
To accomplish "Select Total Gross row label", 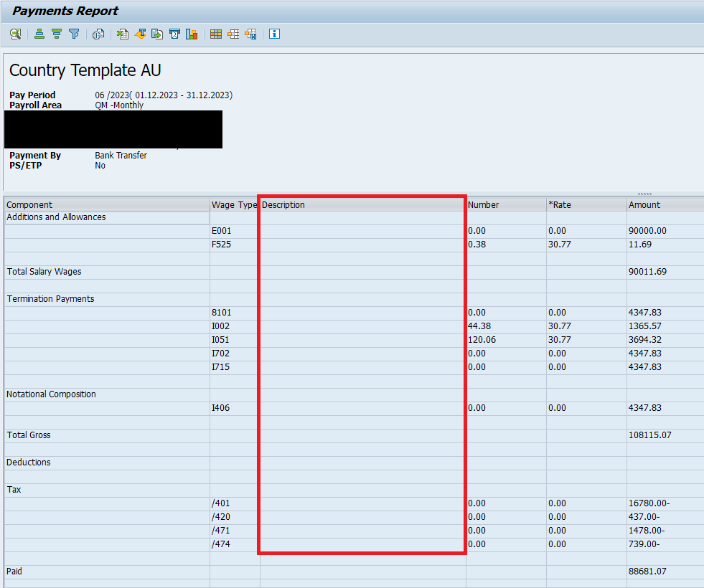I will 29,435.
